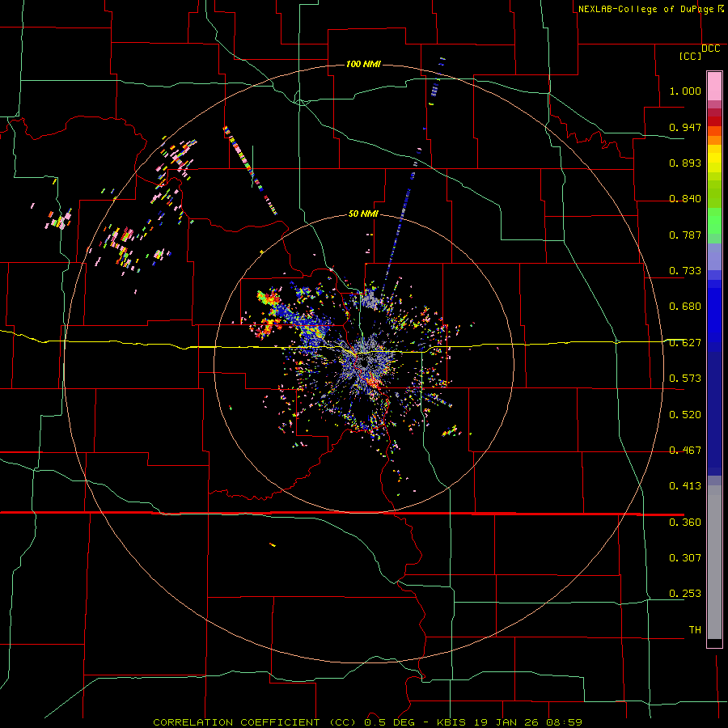Click the 0.627 scale value

pos(685,343)
